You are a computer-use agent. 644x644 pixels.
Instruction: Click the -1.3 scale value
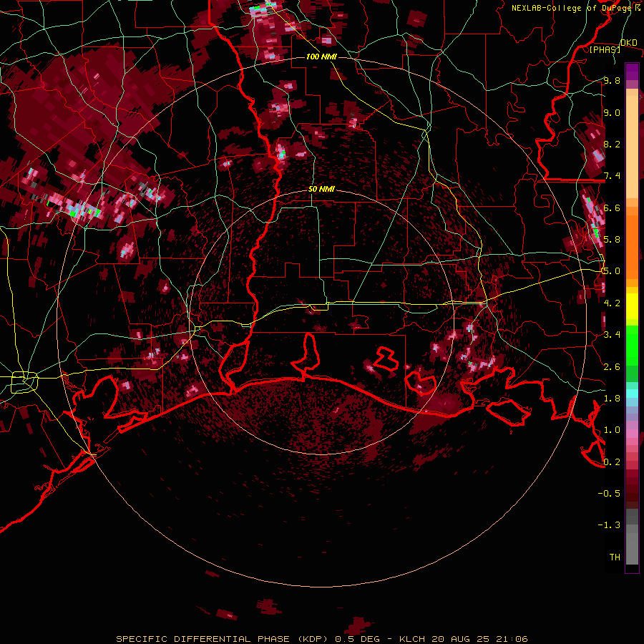[x=609, y=525]
